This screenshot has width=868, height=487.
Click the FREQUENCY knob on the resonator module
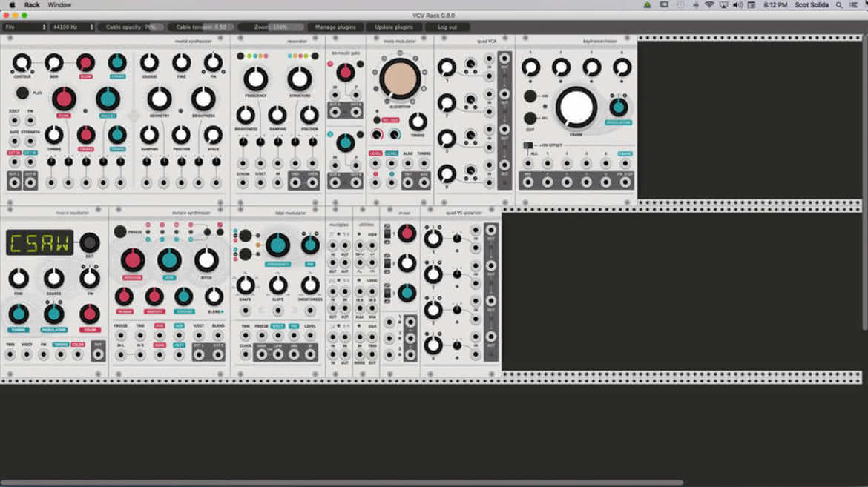pos(255,79)
